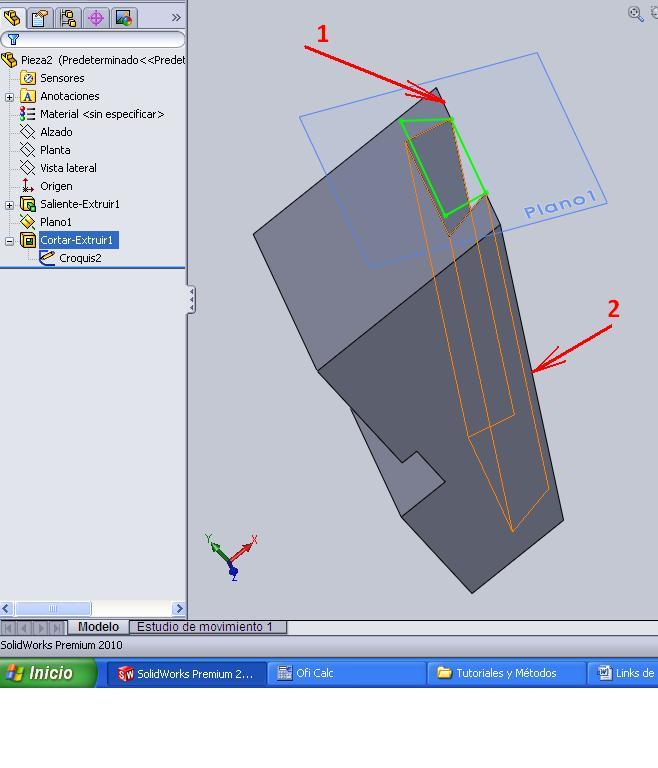Open the Estudio de movimiento 1 tab
This screenshot has width=658, height=768.
coord(205,627)
